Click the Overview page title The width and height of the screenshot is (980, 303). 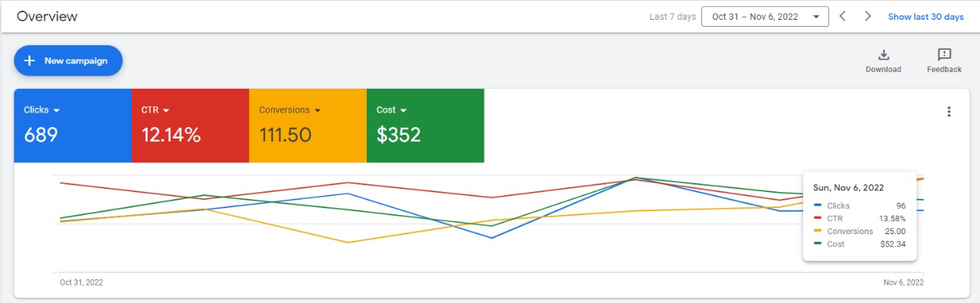tap(47, 16)
